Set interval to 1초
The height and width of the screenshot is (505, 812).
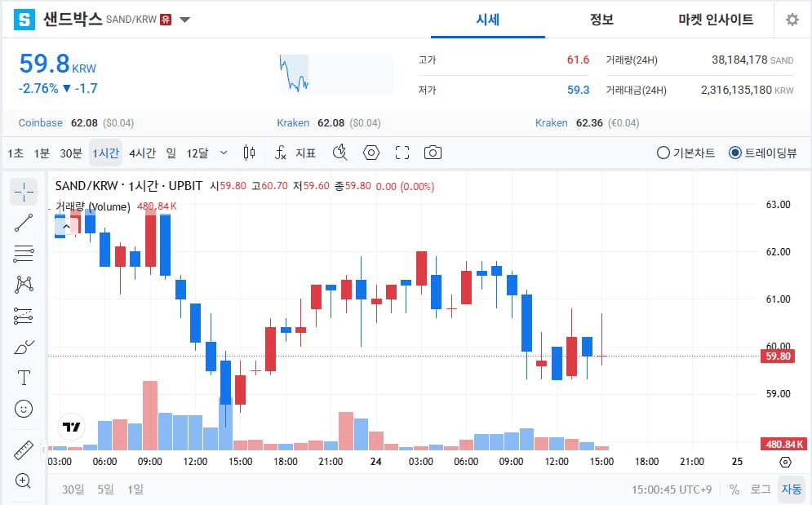tap(16, 153)
